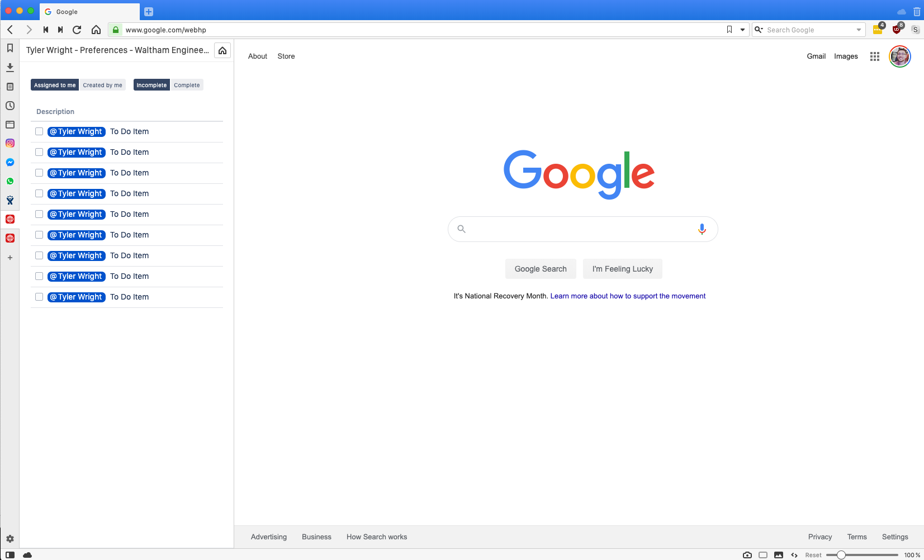Switch to the Created by me tab
924x560 pixels.
pyautogui.click(x=103, y=84)
